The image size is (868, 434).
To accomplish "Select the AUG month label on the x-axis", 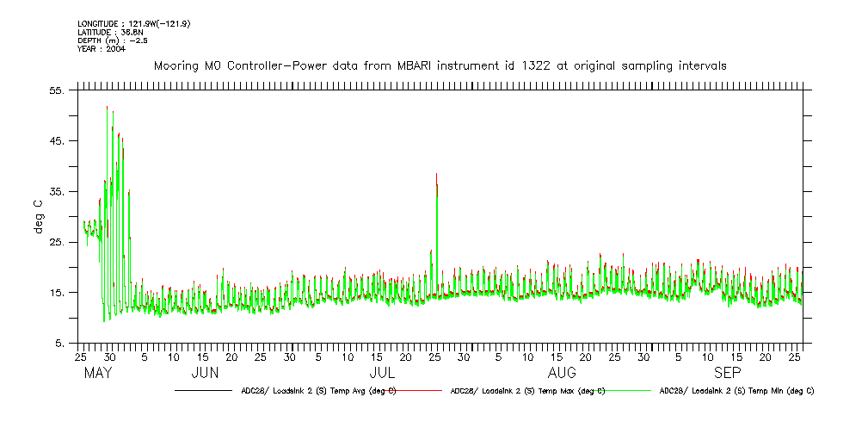I will tap(562, 373).
